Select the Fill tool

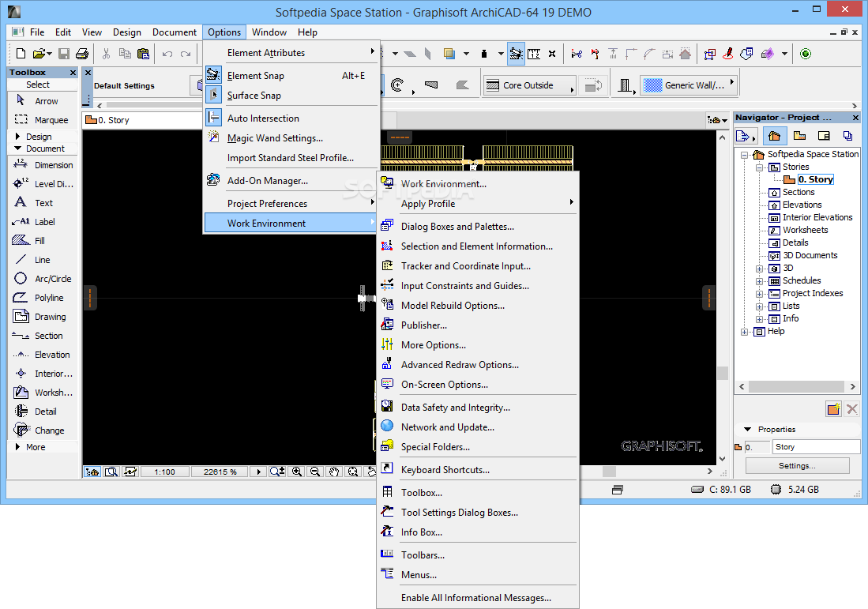coord(42,240)
